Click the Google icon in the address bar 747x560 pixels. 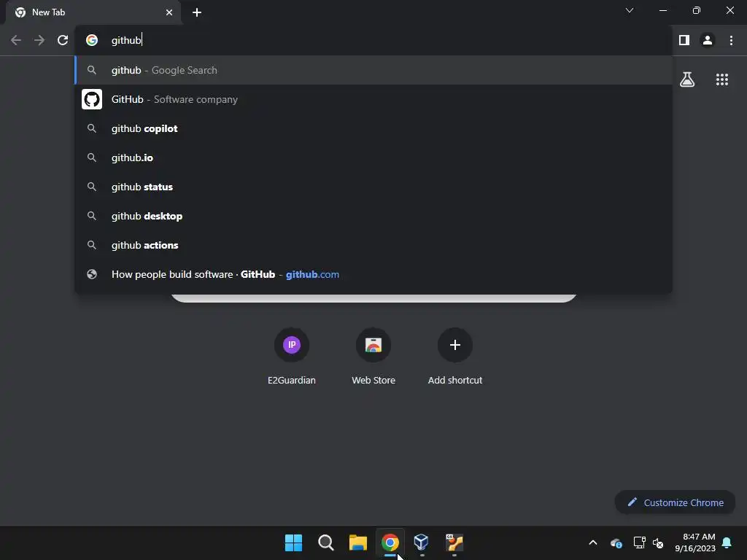pos(92,41)
